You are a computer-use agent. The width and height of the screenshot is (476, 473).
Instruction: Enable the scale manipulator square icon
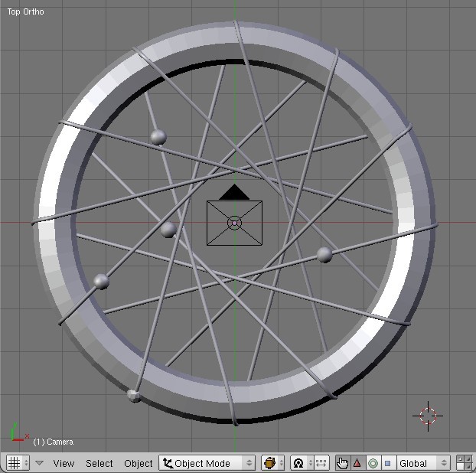click(x=388, y=463)
